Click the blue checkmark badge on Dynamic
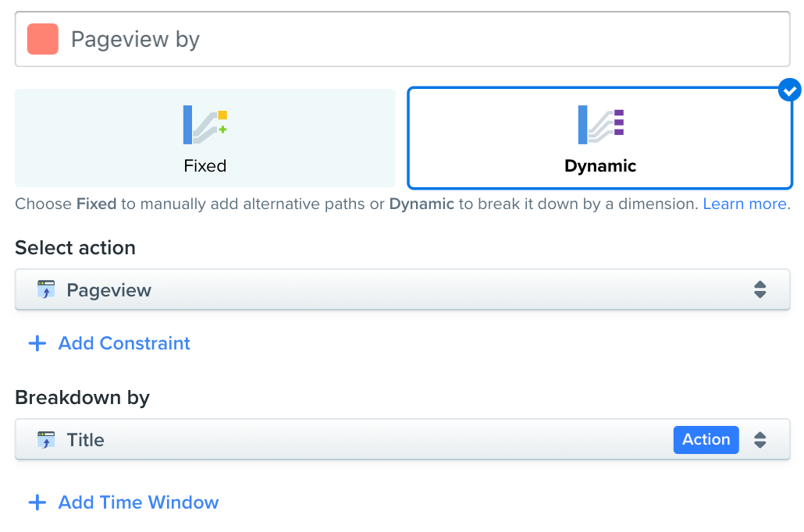Viewport: 804px width, 532px height. point(790,90)
